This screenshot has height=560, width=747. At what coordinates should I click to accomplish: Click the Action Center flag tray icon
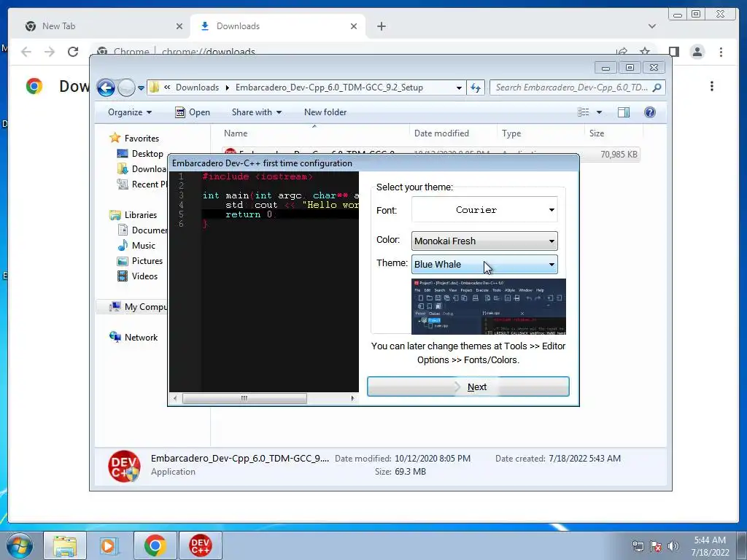(656, 546)
